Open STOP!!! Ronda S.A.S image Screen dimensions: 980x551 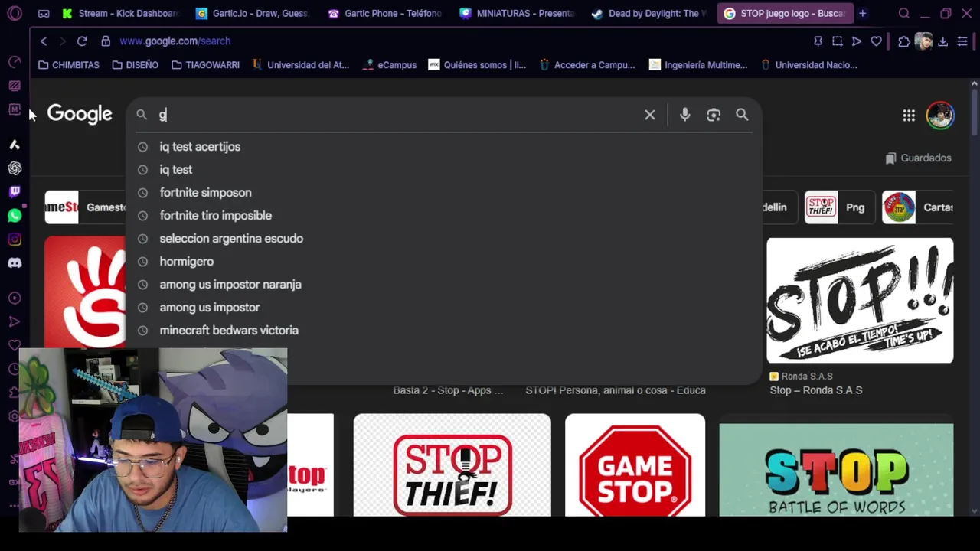point(860,300)
